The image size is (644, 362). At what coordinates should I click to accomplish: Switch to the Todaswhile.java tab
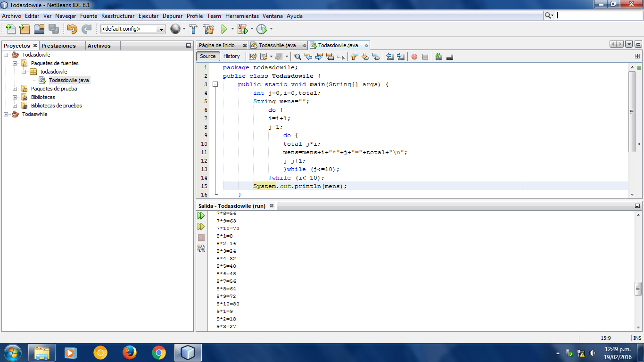tap(277, 45)
